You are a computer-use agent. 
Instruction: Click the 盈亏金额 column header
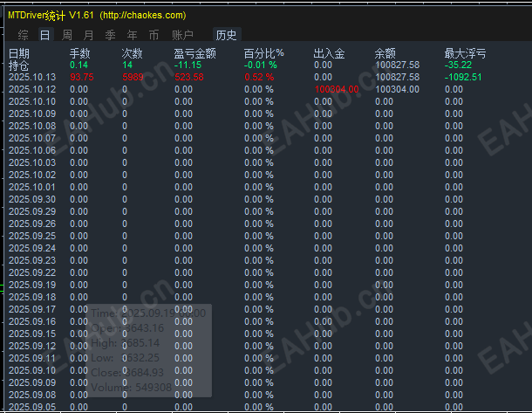(195, 53)
